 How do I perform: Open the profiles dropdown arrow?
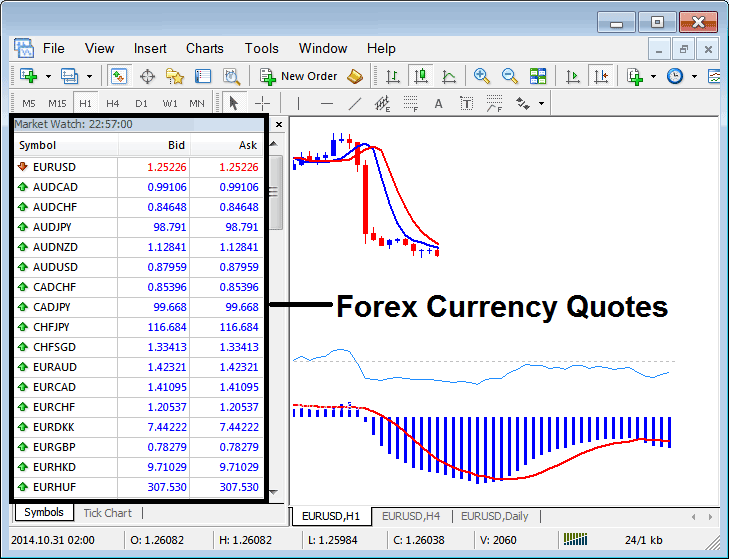pyautogui.click(x=89, y=76)
